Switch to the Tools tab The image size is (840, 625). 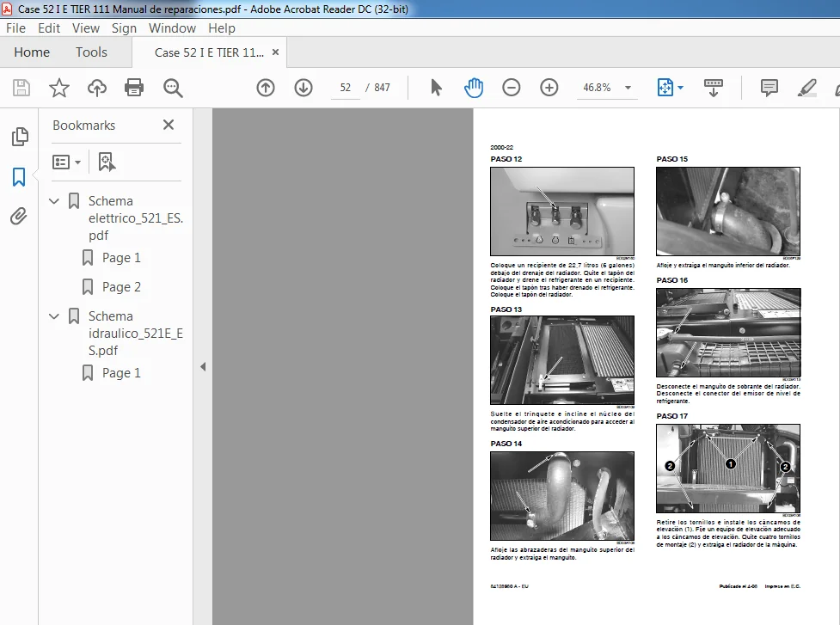point(91,52)
